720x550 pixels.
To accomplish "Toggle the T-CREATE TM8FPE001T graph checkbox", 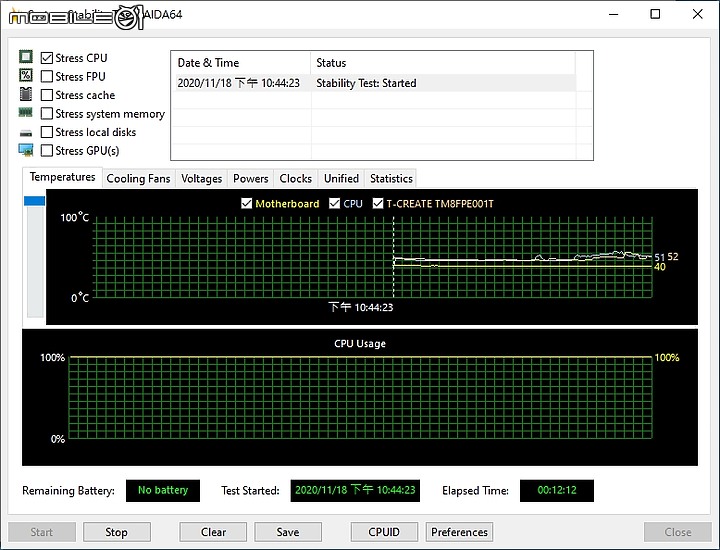I will tap(378, 203).
